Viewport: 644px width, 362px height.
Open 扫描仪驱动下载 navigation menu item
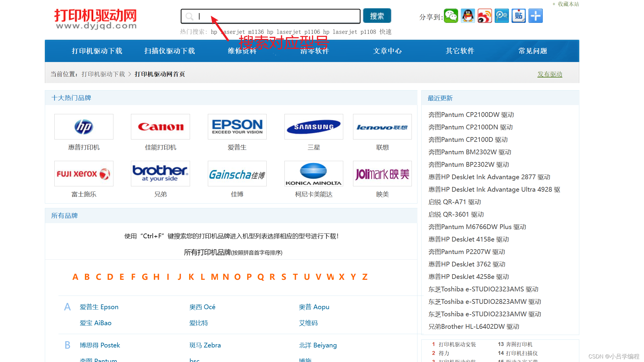tap(170, 51)
